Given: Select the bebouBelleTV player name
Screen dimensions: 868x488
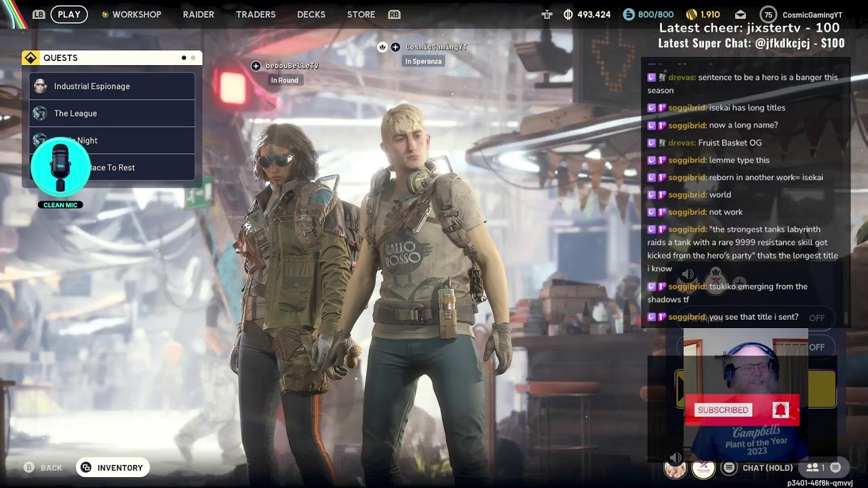Looking at the screenshot, I should pos(292,66).
